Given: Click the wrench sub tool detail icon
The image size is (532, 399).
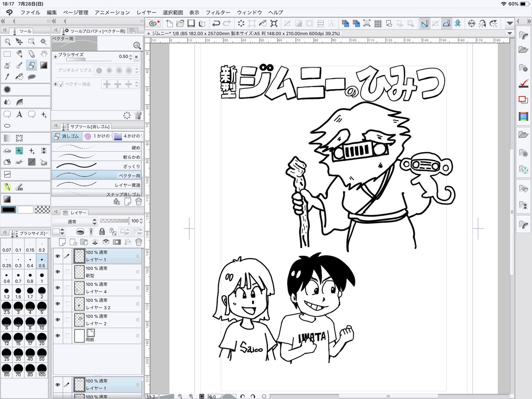Looking at the screenshot, I should coord(138,115).
